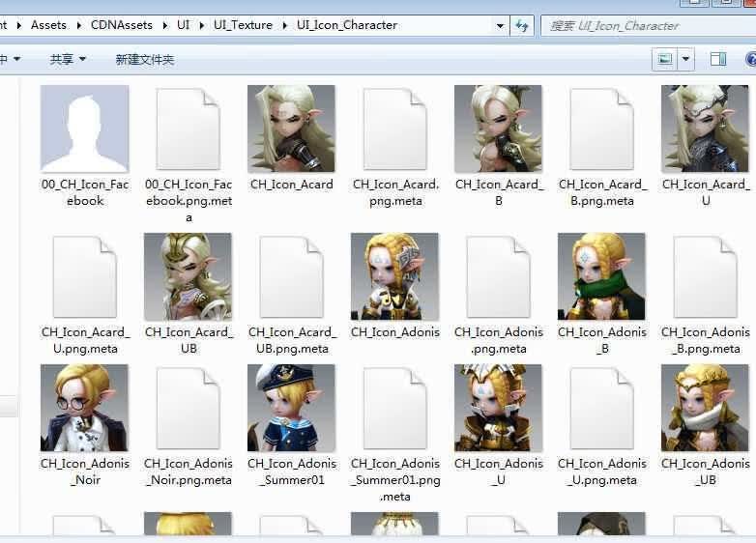Viewport: 756px width, 543px height.
Task: Open the CH_Icon_Acard_U character image
Action: click(705, 129)
